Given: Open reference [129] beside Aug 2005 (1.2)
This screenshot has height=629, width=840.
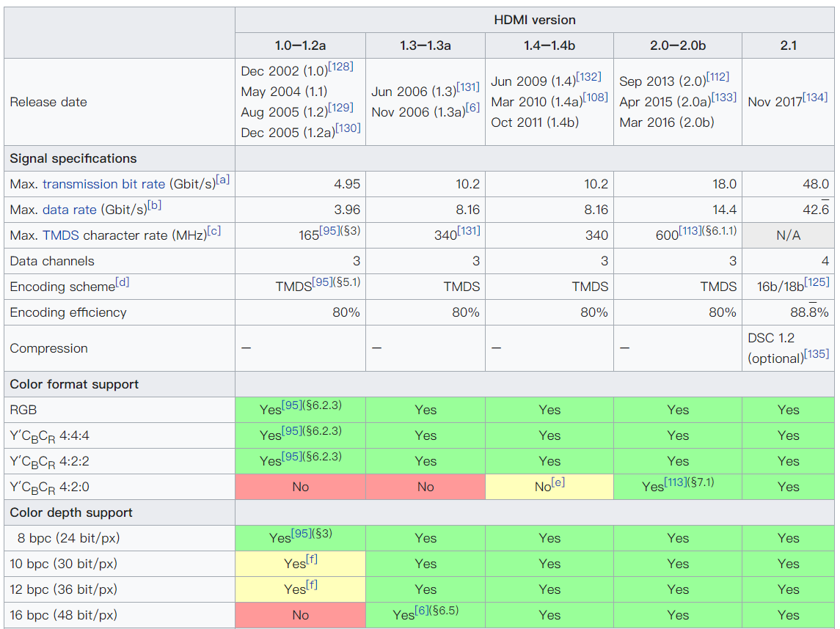Looking at the screenshot, I should pos(340,107).
